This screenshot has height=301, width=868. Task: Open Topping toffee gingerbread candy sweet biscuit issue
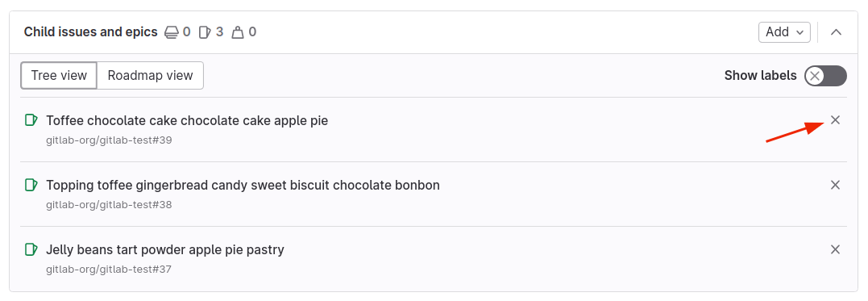(243, 185)
